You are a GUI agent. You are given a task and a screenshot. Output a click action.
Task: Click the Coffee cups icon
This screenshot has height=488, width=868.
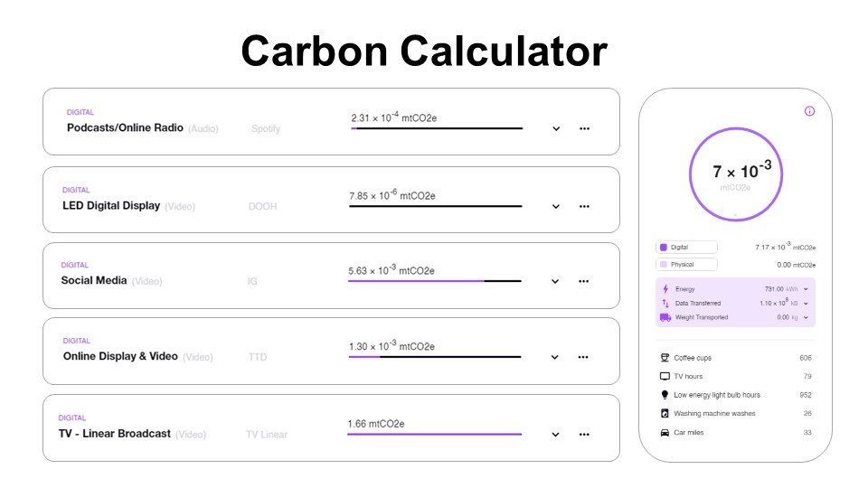665,358
